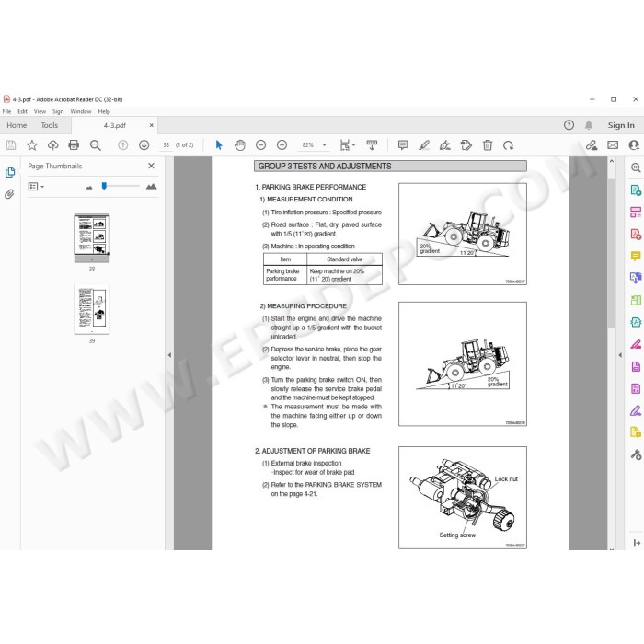Screen dimensions: 644x644
Task: Rotate the page view icon
Action: coord(509,145)
